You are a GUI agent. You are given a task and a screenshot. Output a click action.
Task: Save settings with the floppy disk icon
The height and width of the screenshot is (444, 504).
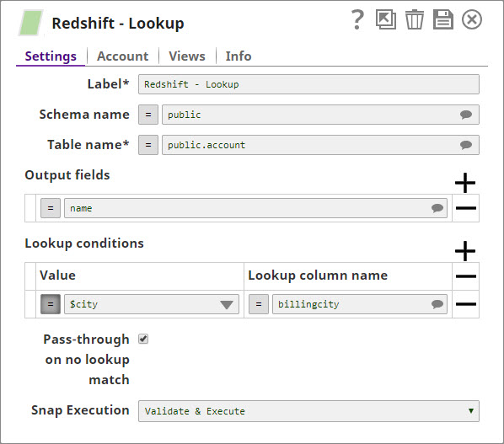[443, 19]
